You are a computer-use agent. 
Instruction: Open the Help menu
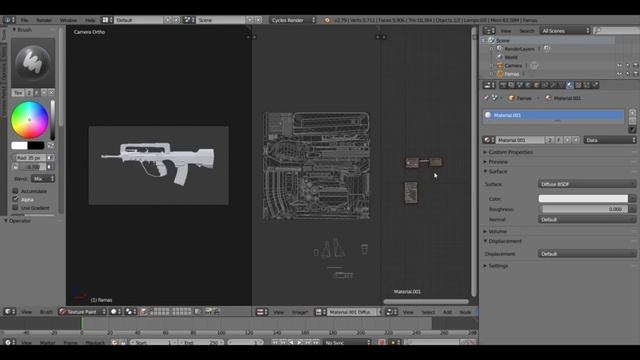point(90,20)
